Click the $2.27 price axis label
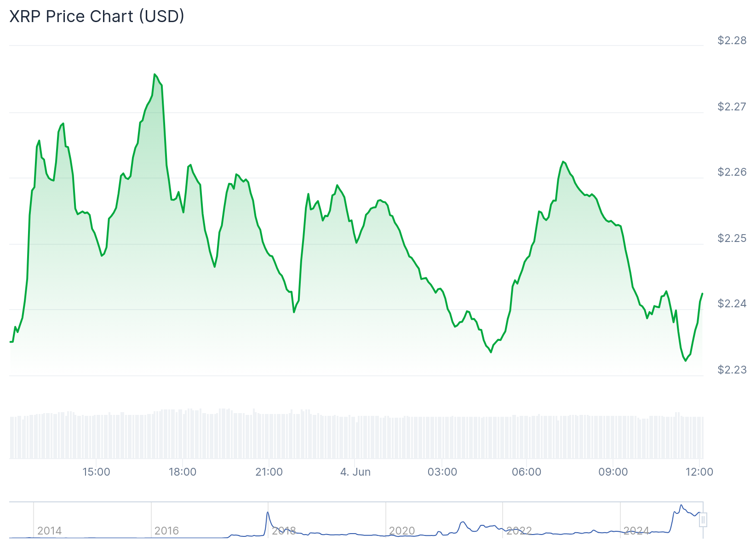The height and width of the screenshot is (552, 756). pos(732,107)
